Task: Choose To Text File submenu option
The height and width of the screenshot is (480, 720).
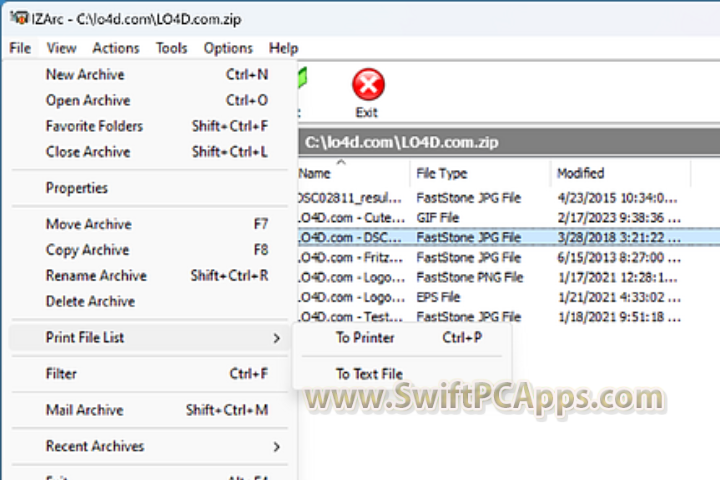Action: (402, 374)
